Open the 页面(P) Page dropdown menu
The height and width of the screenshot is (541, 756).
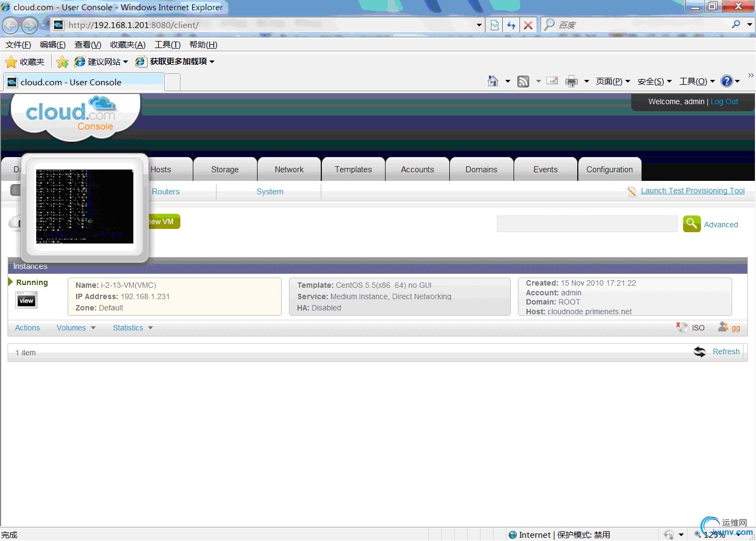pos(613,82)
